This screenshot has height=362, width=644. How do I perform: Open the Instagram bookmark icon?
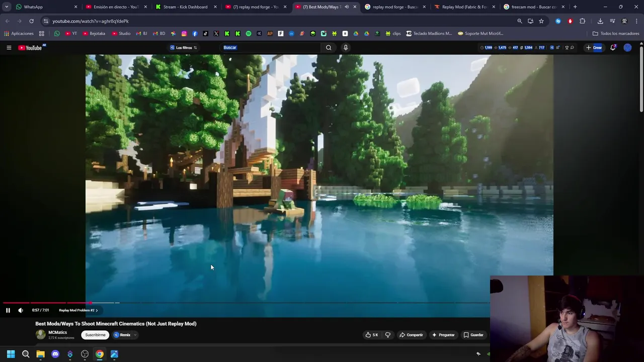184,34
